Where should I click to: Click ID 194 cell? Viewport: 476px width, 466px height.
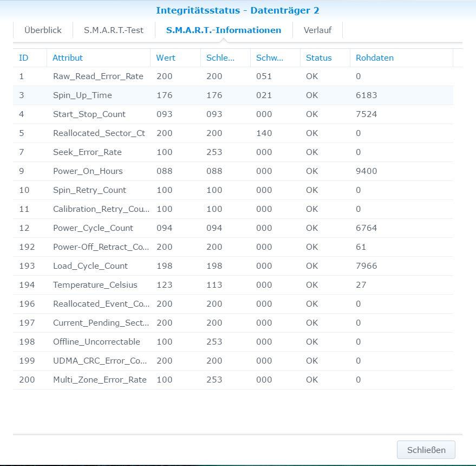point(27,285)
